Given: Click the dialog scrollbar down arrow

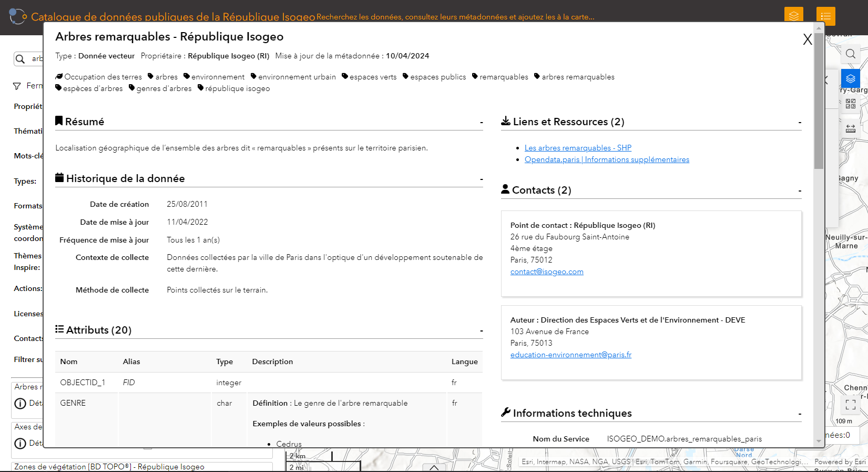Looking at the screenshot, I should (819, 441).
